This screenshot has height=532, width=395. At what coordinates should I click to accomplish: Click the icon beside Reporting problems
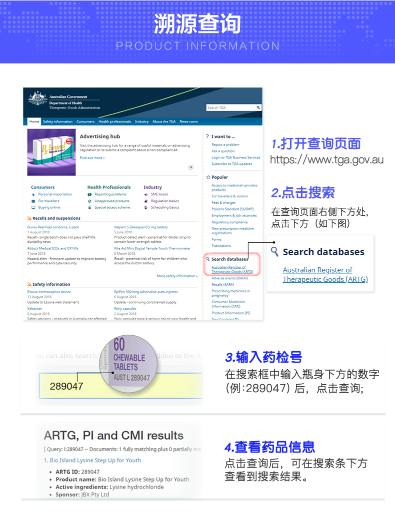tap(89, 194)
